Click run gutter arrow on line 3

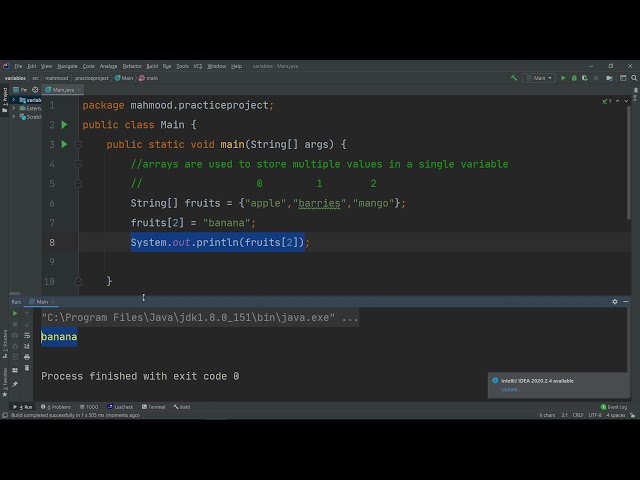tap(64, 144)
